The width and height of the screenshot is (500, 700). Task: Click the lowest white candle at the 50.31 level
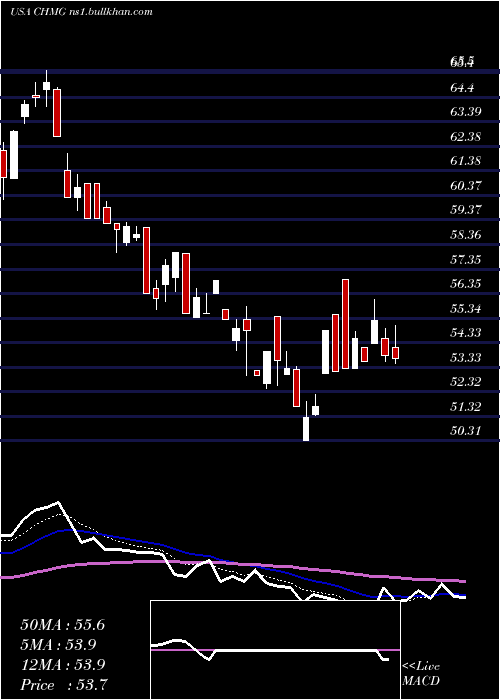point(306,429)
